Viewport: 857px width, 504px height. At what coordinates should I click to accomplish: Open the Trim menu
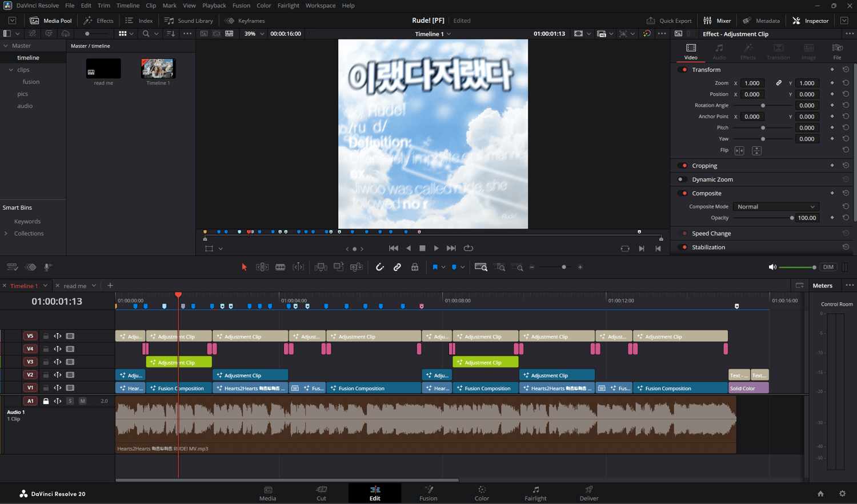[103, 6]
